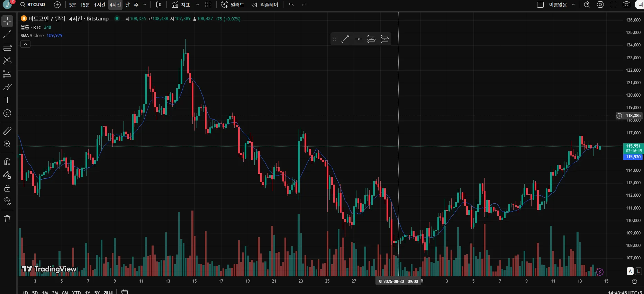Start bar replay with 리플레이

(x=265, y=5)
